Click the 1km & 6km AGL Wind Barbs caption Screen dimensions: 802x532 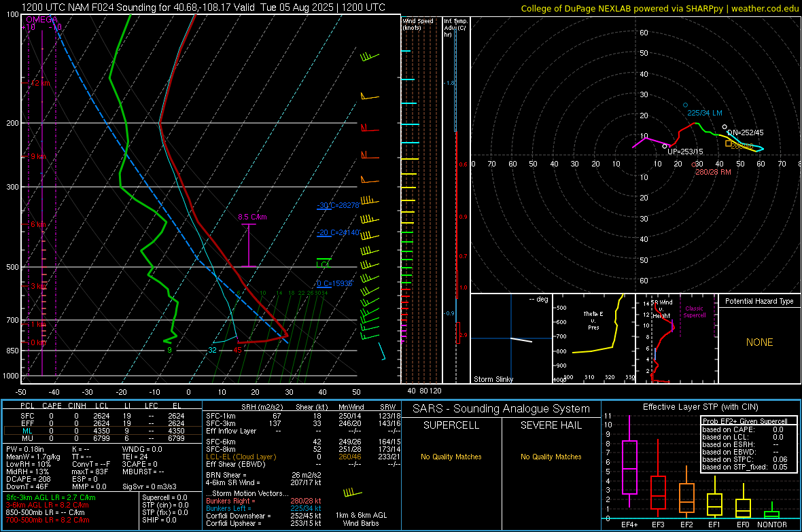point(361,519)
